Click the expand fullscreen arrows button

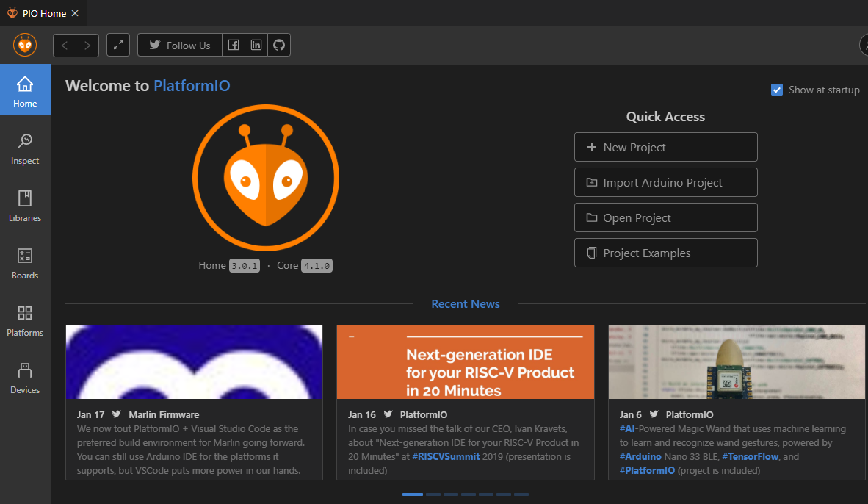tap(118, 46)
